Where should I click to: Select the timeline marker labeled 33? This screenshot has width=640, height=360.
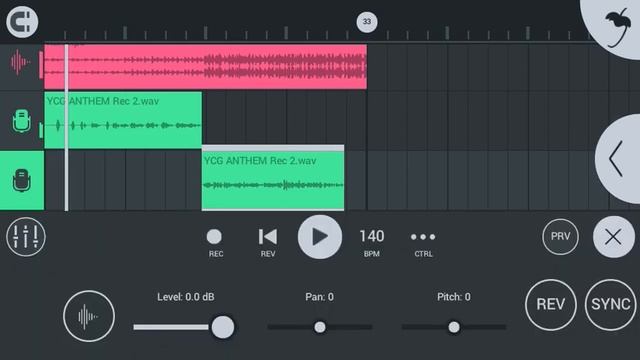click(367, 22)
